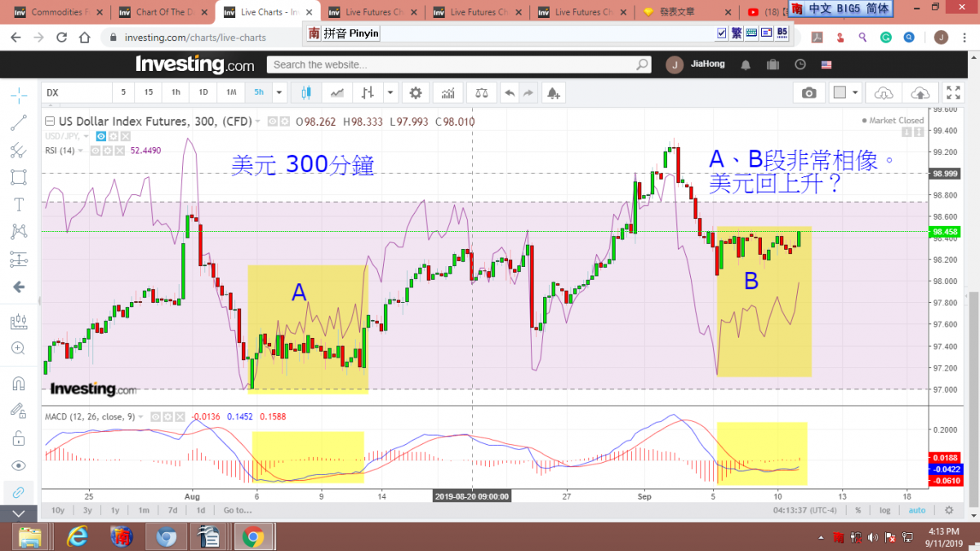The height and width of the screenshot is (551, 980).
Task: Click the DX symbol input field
Action: tap(75, 93)
